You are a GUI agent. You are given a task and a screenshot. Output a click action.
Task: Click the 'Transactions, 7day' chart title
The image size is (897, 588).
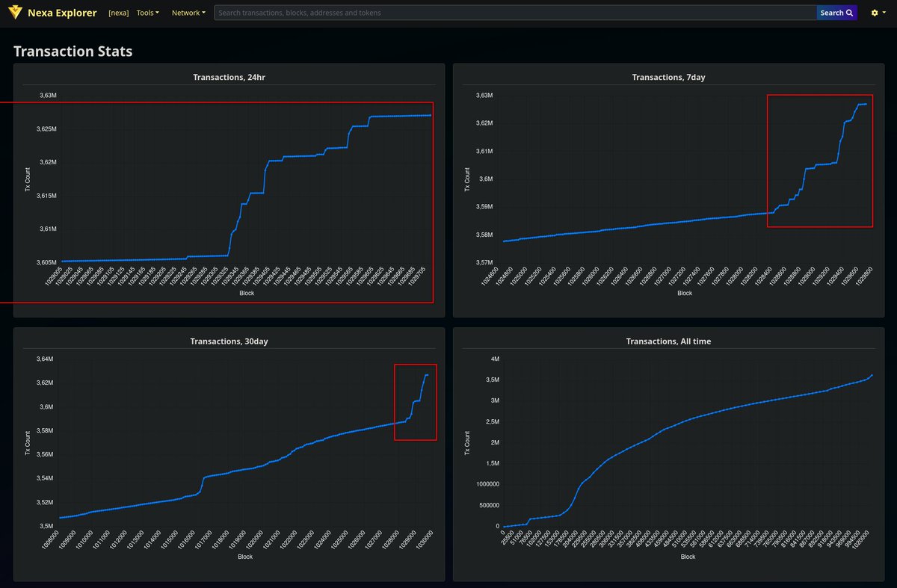click(668, 77)
